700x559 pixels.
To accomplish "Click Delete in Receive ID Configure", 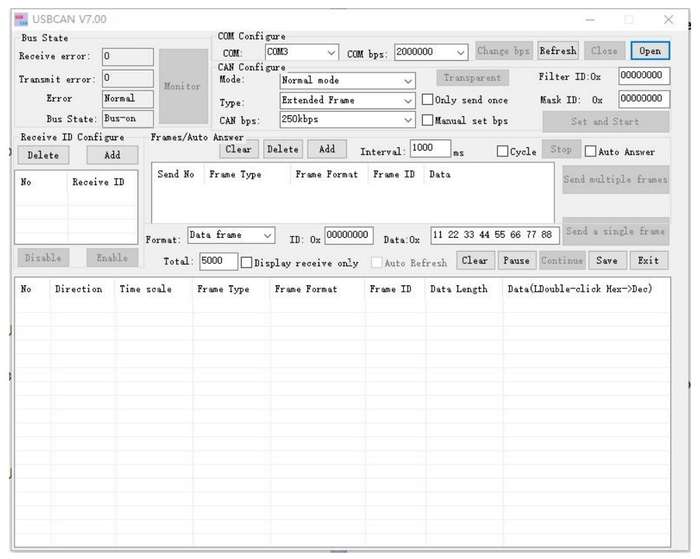I will [x=43, y=155].
